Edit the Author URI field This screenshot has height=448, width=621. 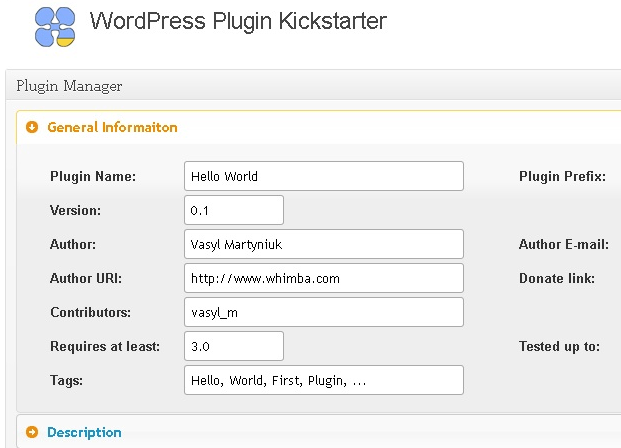324,278
